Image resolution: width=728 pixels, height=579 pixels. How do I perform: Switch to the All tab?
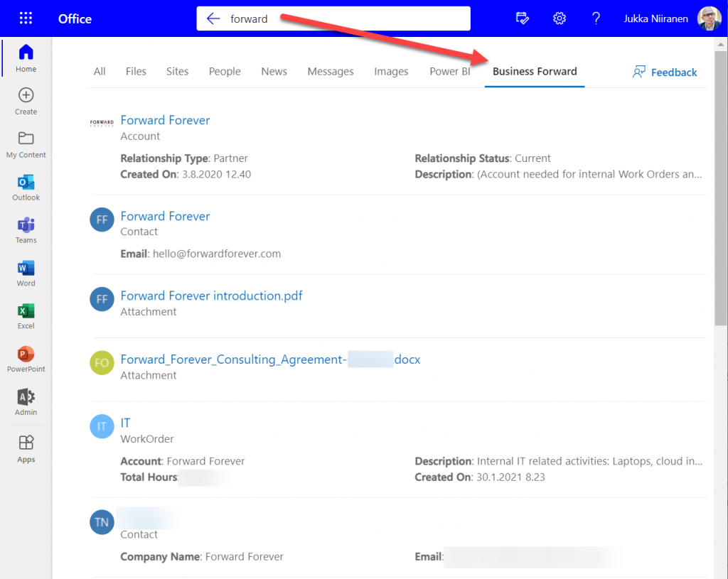tap(100, 72)
